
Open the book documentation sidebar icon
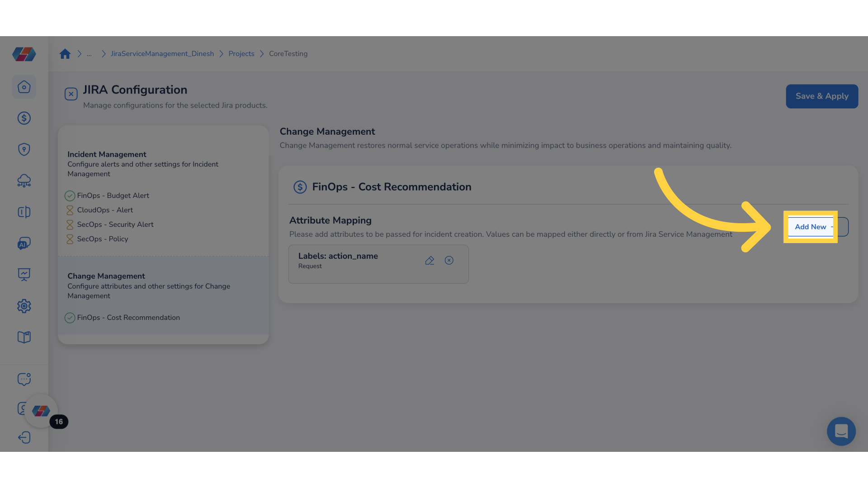(24, 337)
